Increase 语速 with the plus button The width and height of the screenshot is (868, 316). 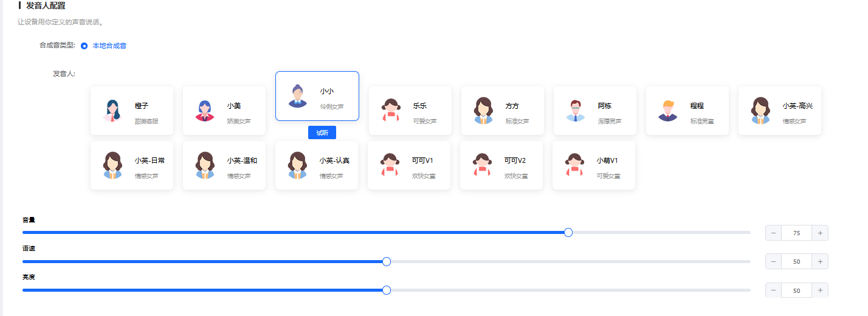click(820, 261)
